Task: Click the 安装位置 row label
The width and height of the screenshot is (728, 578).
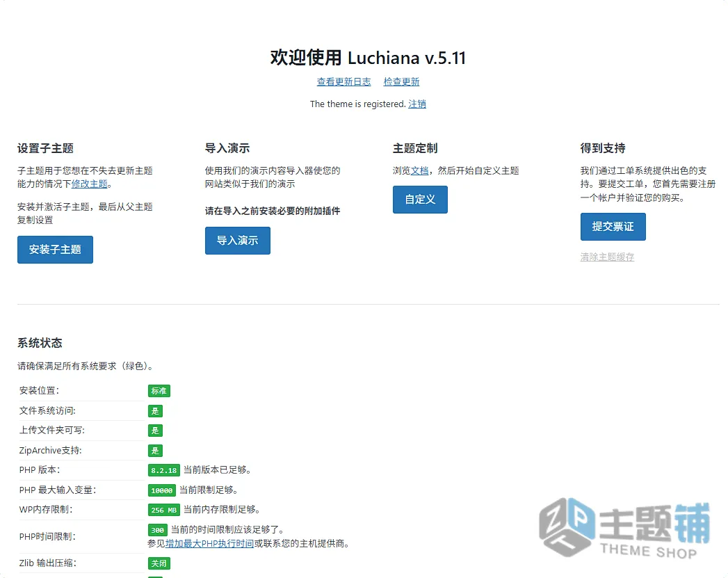Action: (40, 390)
